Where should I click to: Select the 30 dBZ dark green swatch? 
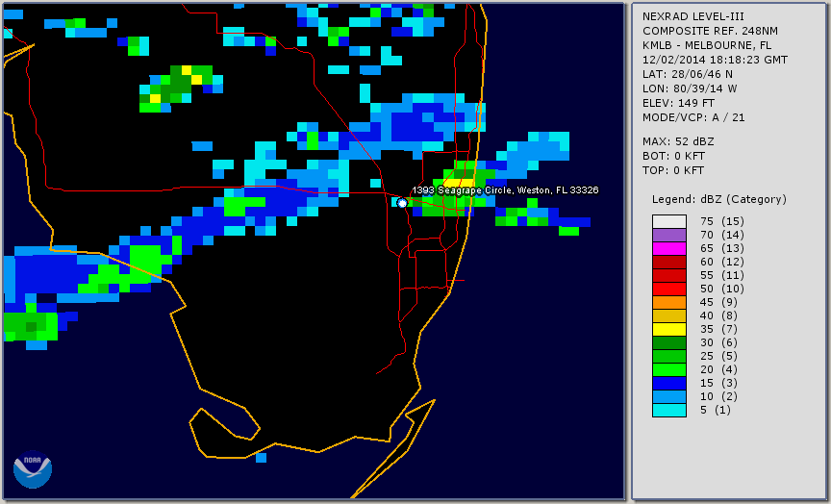pos(668,342)
